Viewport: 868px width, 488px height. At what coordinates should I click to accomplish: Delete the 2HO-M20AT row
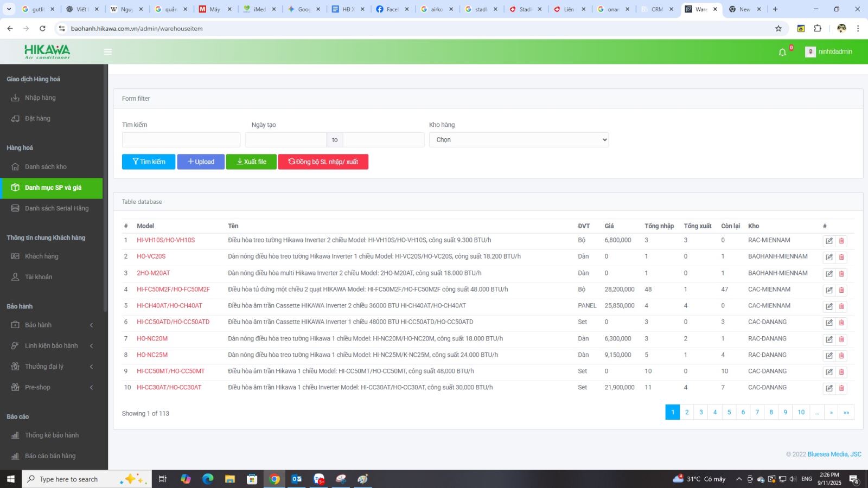(841, 274)
